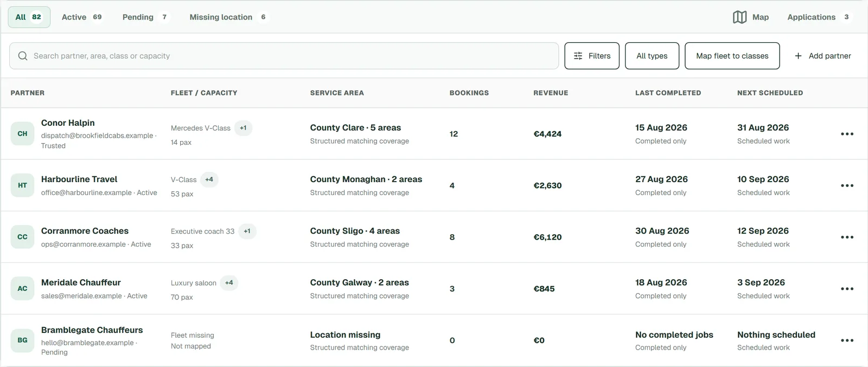Click County Sligo · 4 areas
This screenshot has height=367, width=868.
tap(355, 231)
